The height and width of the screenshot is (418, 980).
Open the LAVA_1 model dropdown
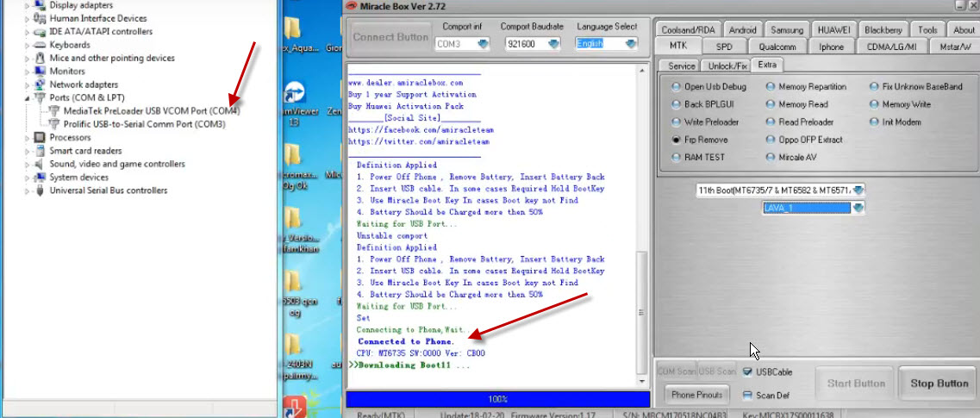[858, 208]
